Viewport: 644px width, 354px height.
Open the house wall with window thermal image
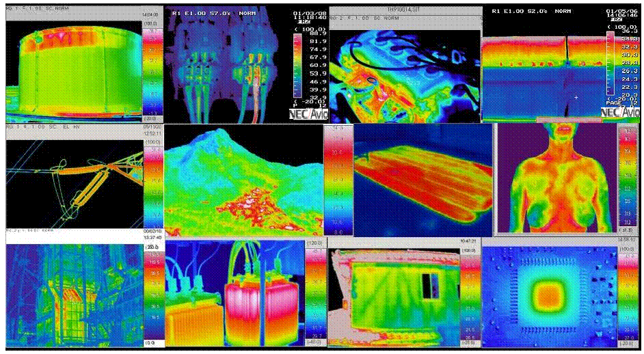(x=394, y=297)
